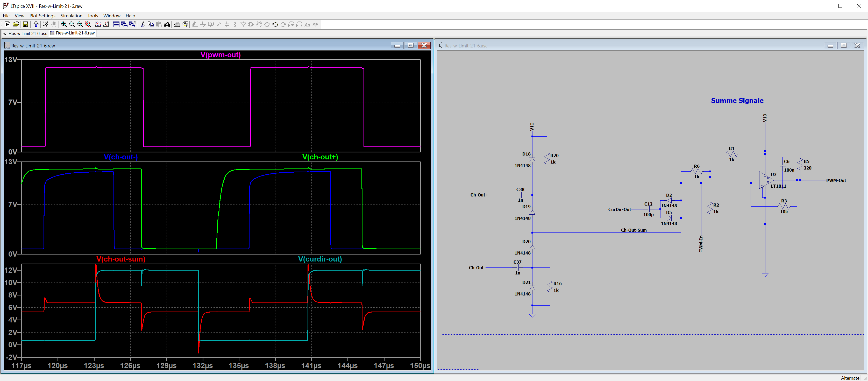Click the V(ch-out+) trace label
The width and height of the screenshot is (868, 381).
[320, 157]
